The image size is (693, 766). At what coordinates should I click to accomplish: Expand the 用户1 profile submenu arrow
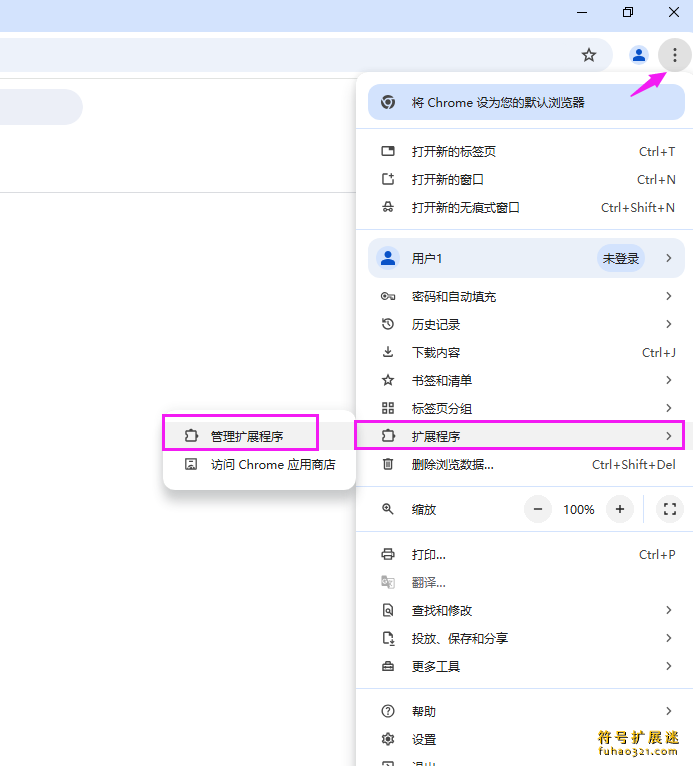(x=669, y=258)
